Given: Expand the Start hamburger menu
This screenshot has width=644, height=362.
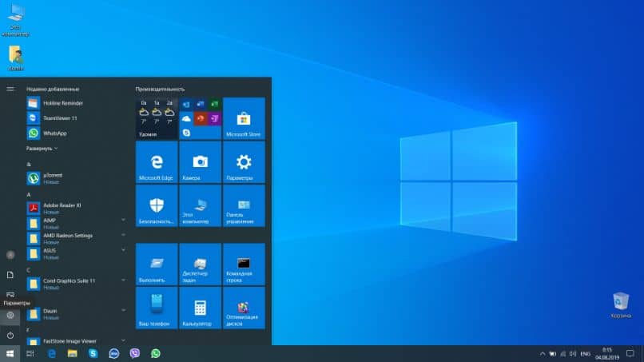Looking at the screenshot, I should point(10,89).
